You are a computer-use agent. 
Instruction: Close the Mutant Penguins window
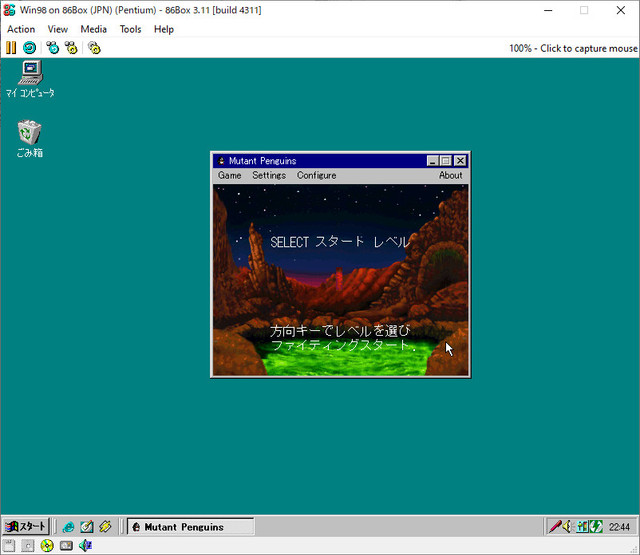460,161
